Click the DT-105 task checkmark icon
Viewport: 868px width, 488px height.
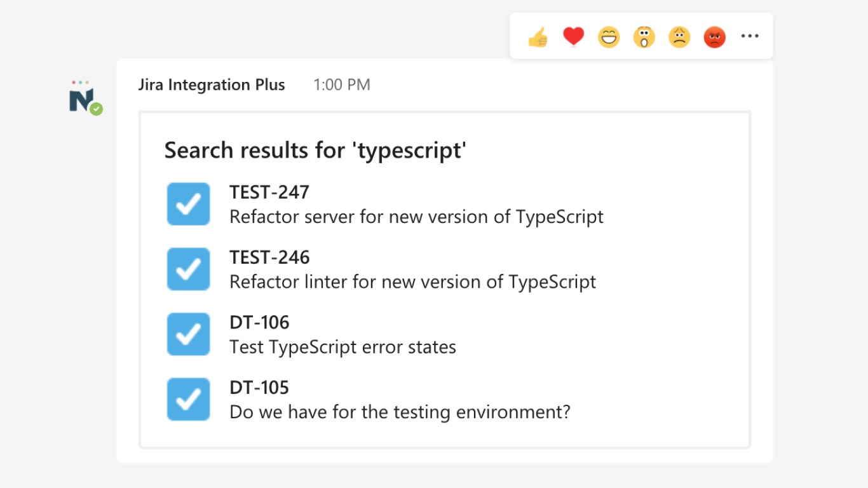pos(188,399)
